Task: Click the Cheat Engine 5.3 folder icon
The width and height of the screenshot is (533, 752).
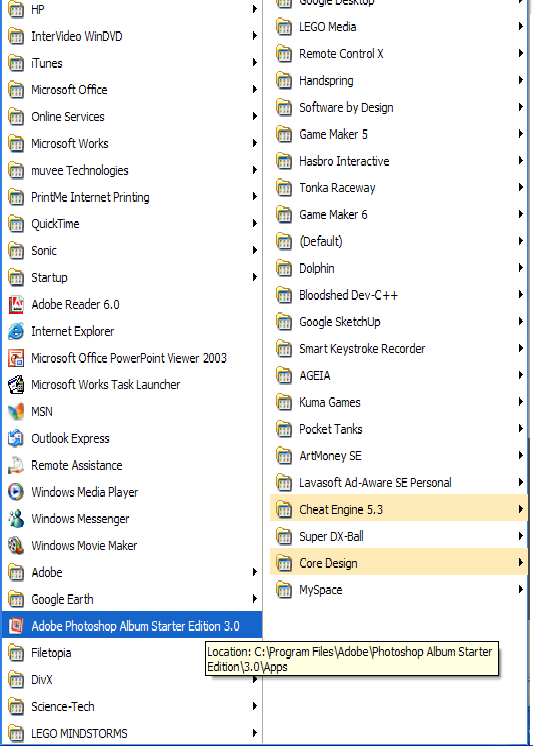Action: coord(284,509)
